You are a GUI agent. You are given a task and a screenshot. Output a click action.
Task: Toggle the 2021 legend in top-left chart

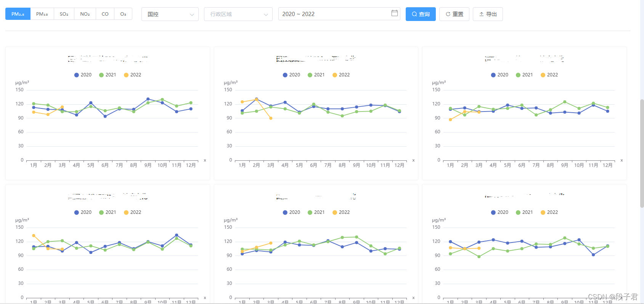(108, 75)
